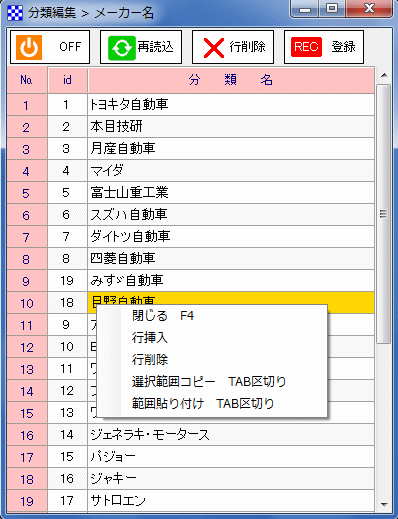The height and width of the screenshot is (519, 398).
Task: Click the No. column header
Action: (x=27, y=80)
